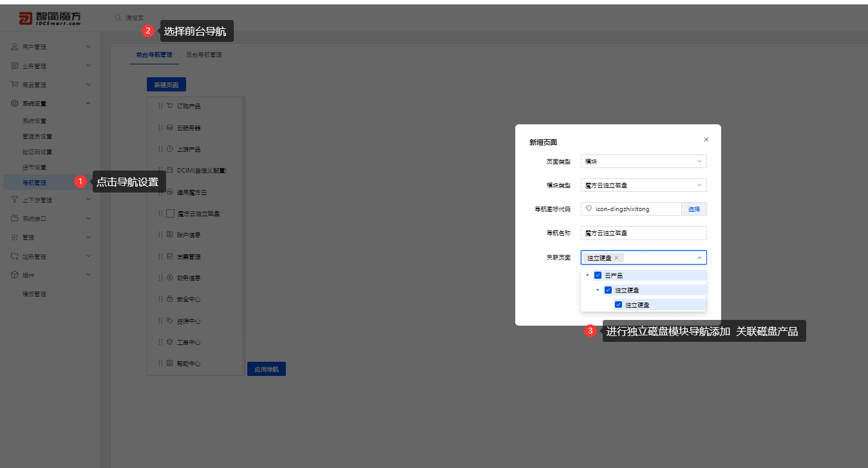Open 验证码设置 submenu item
The height and width of the screenshot is (468, 868).
tap(37, 152)
